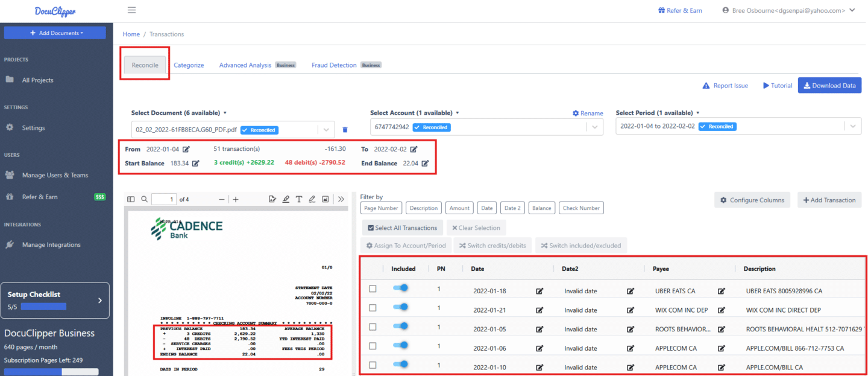Edit the From date pencil icon
Image resolution: width=868 pixels, height=376 pixels.
186,149
